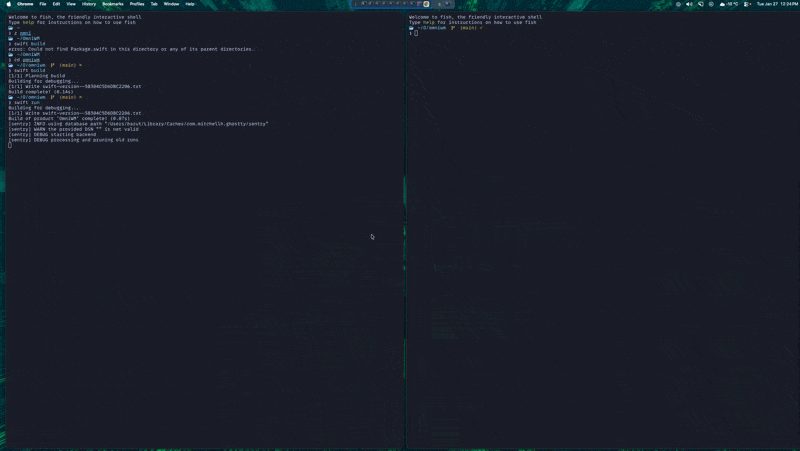Click welcome message in right terminal
Image resolution: width=800 pixels, height=451 pixels.
point(476,17)
